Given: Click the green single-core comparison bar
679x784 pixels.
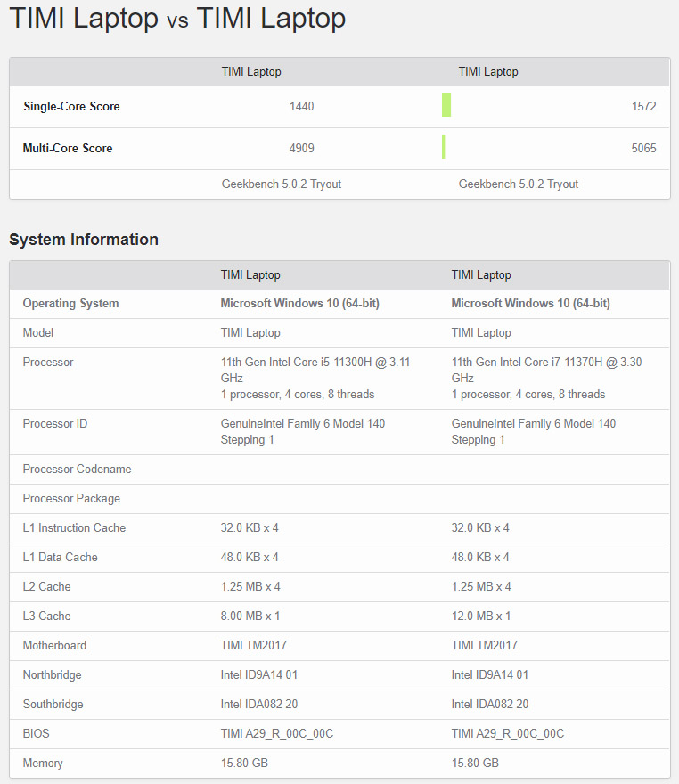Looking at the screenshot, I should tap(446, 105).
